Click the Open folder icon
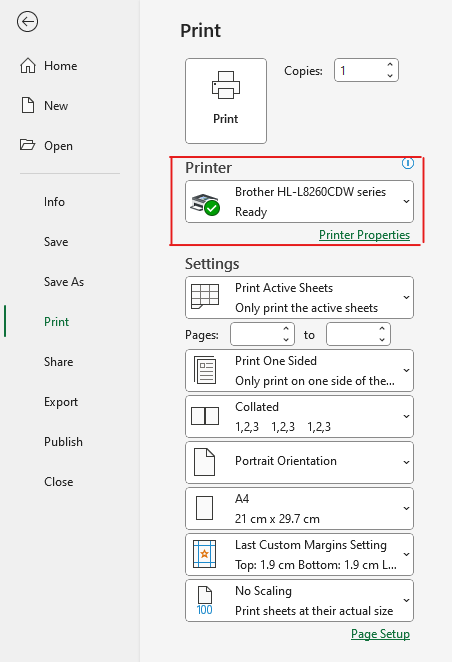452x662 pixels. tap(27, 145)
